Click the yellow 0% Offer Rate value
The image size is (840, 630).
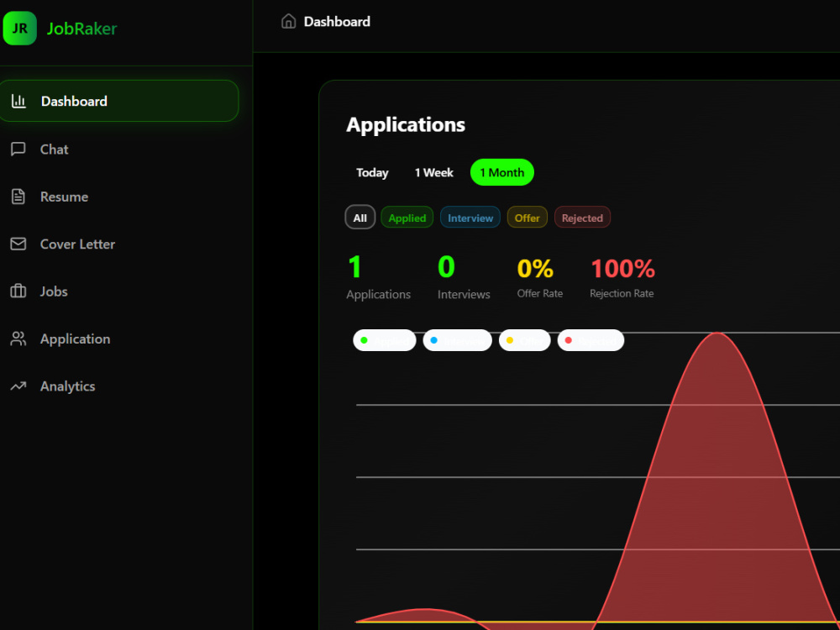coord(535,269)
